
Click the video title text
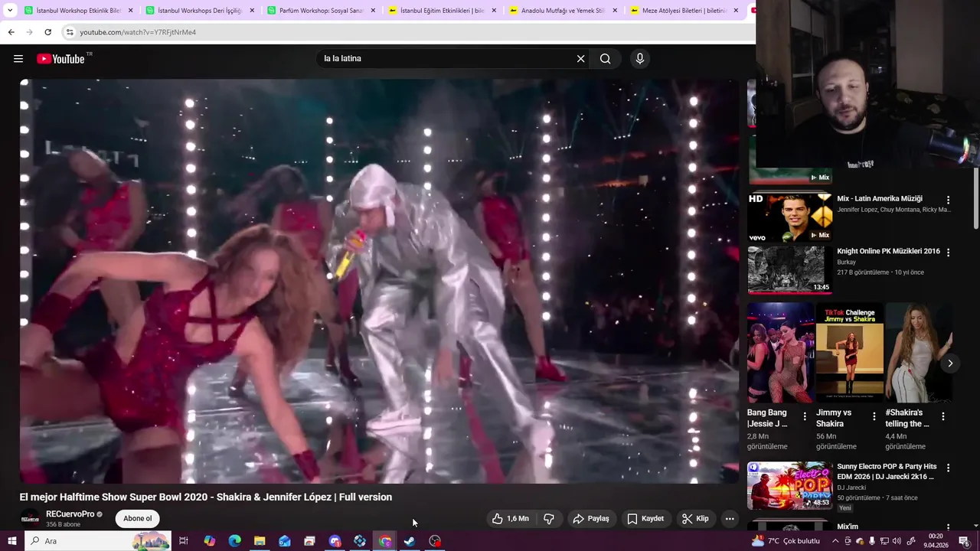(206, 497)
